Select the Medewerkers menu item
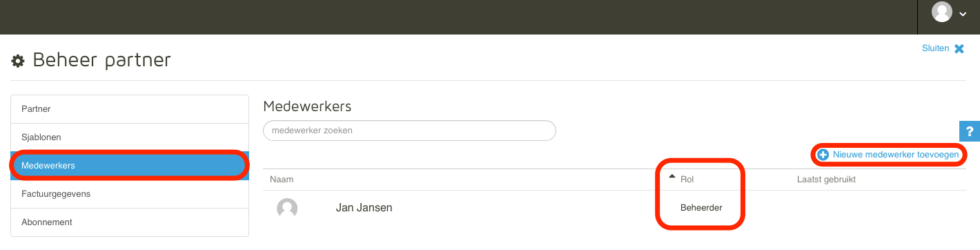The width and height of the screenshot is (980, 250). tap(130, 166)
